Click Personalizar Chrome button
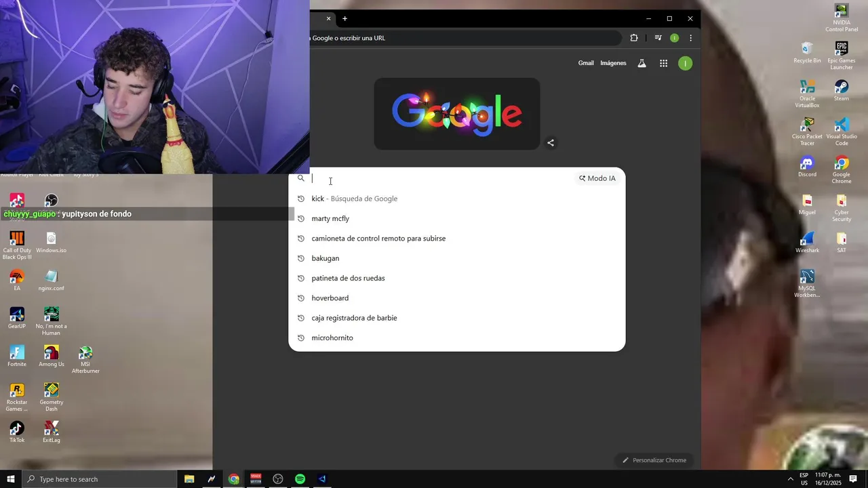 click(655, 460)
